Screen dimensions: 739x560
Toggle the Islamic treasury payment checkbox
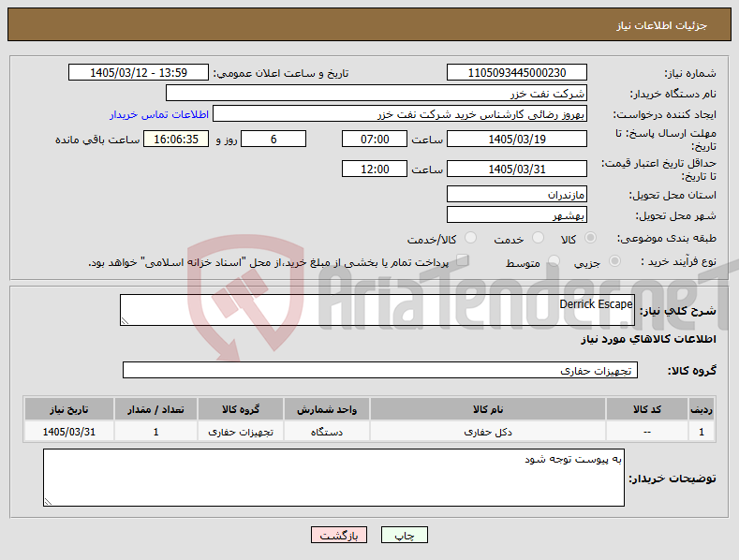(463, 260)
